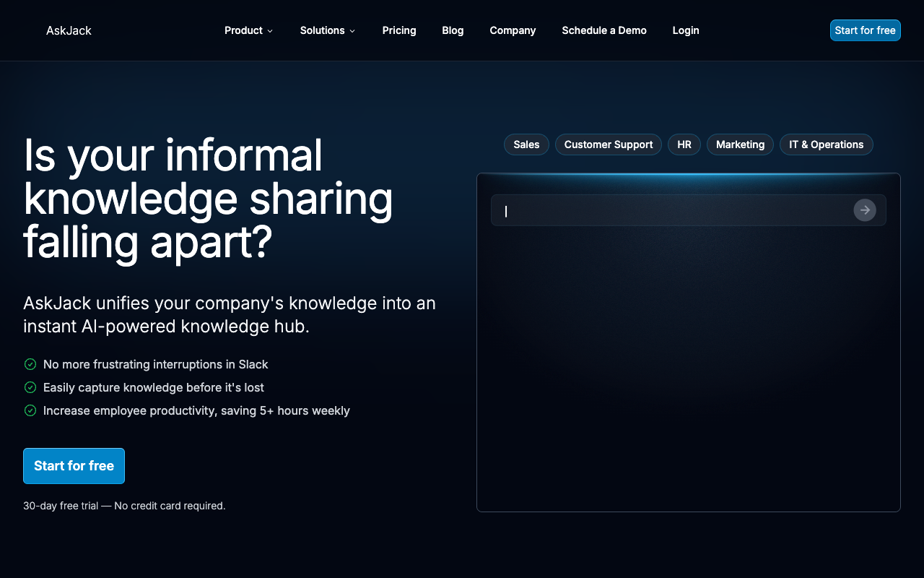Select Schedule a Demo in navigation
The height and width of the screenshot is (578, 924).
(x=604, y=30)
